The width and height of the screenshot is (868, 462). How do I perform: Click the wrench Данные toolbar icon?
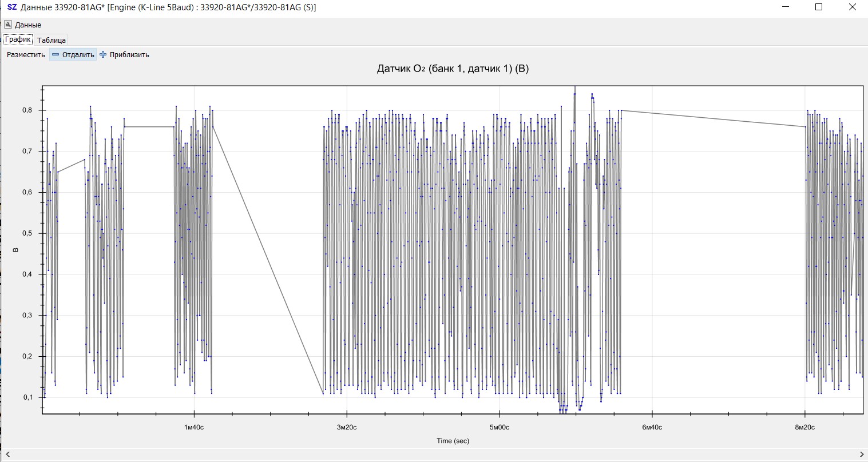[x=8, y=25]
